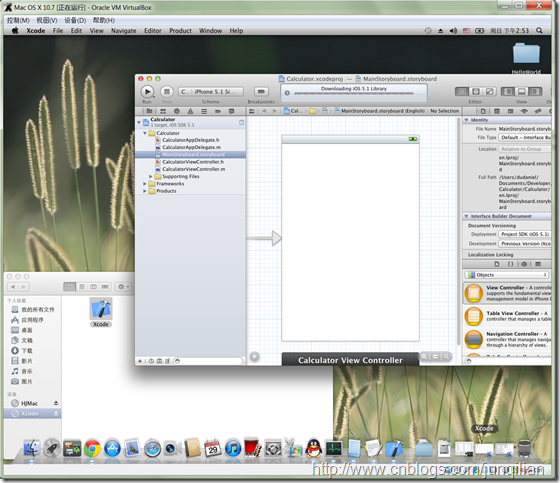560x483 pixels.
Task: Click the Stop button in Xcode toolbar
Action: 166,92
